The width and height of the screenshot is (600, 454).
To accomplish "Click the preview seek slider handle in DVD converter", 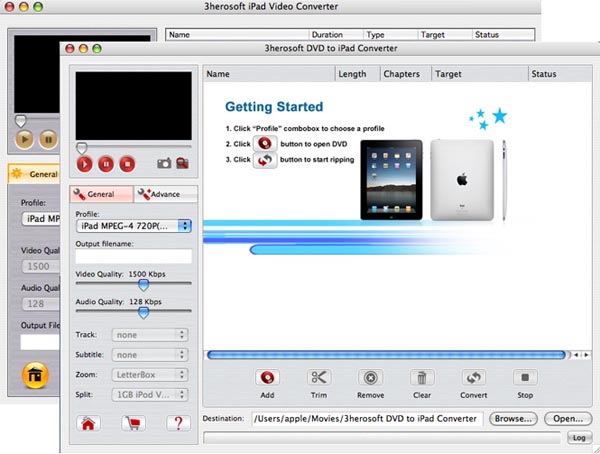I will (82, 148).
